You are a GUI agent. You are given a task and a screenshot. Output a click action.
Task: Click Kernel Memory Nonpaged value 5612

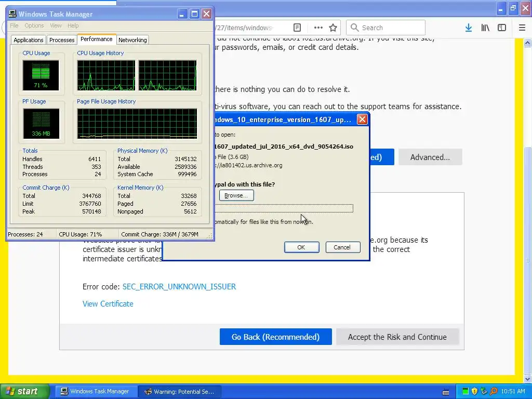[190, 212]
